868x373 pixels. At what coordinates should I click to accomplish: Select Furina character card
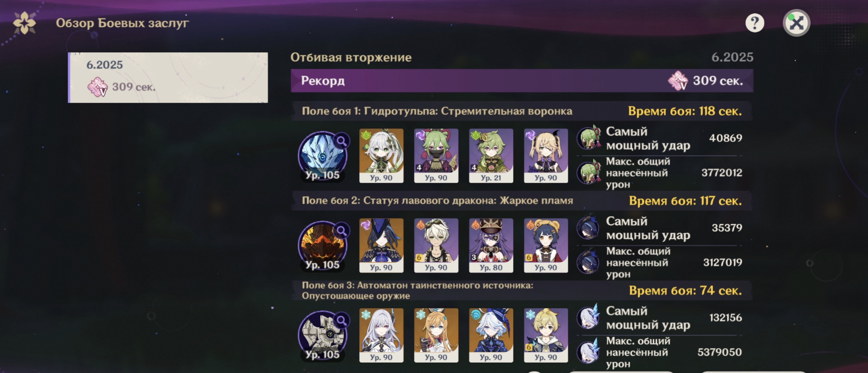491,335
